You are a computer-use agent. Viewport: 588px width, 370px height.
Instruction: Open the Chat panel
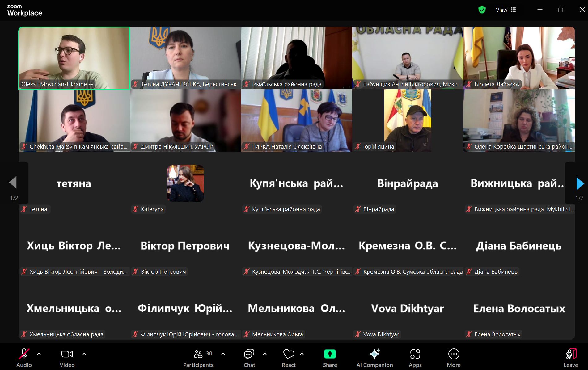[249, 358]
